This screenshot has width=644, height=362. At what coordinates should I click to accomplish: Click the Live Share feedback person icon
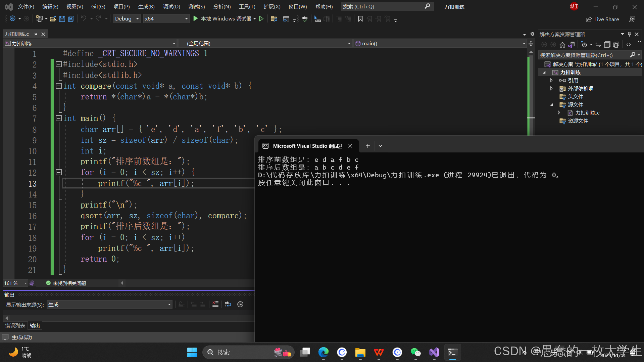tap(632, 19)
